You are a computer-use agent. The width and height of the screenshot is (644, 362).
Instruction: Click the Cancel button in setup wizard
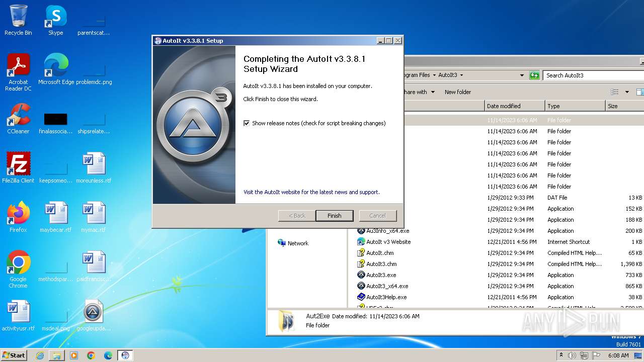[x=377, y=216]
